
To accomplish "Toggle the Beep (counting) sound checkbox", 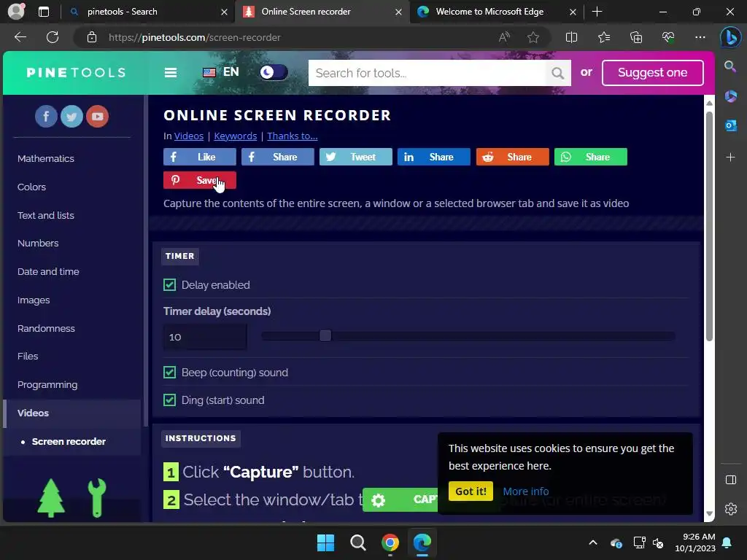I will pyautogui.click(x=169, y=373).
